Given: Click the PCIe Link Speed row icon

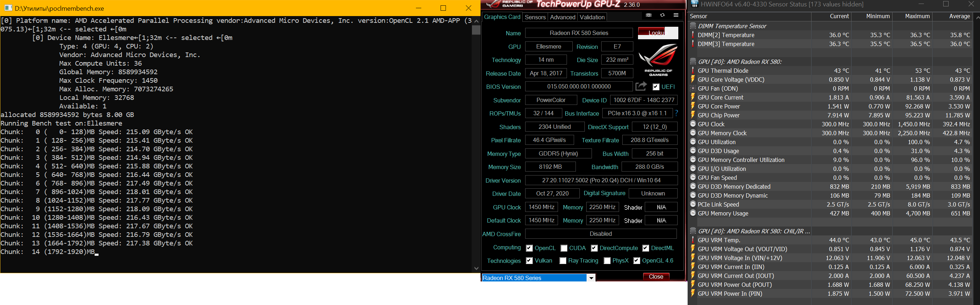Looking at the screenshot, I should [693, 204].
